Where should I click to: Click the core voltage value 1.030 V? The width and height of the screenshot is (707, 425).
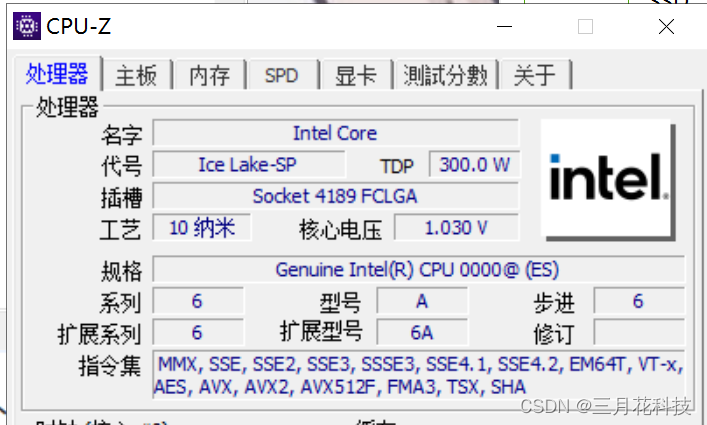[x=456, y=228]
